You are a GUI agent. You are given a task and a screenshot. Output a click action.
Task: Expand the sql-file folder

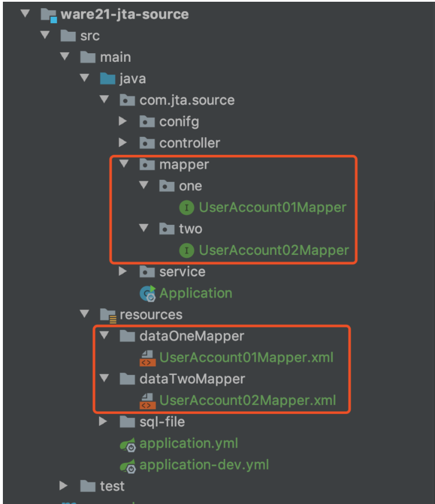tap(104, 422)
